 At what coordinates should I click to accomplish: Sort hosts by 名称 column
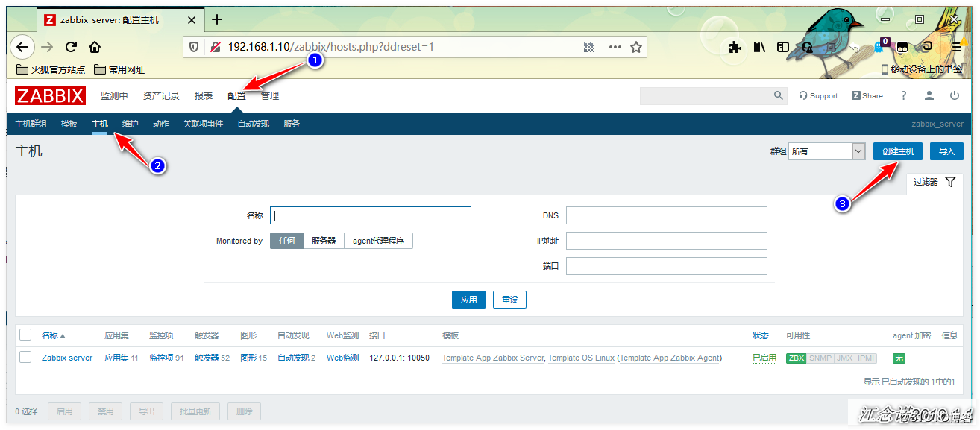54,335
